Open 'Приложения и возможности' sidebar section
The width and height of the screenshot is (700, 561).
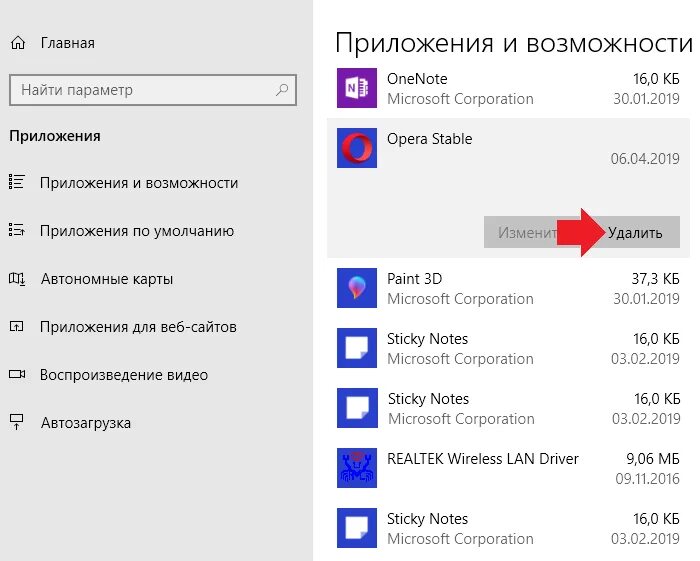coord(139,183)
